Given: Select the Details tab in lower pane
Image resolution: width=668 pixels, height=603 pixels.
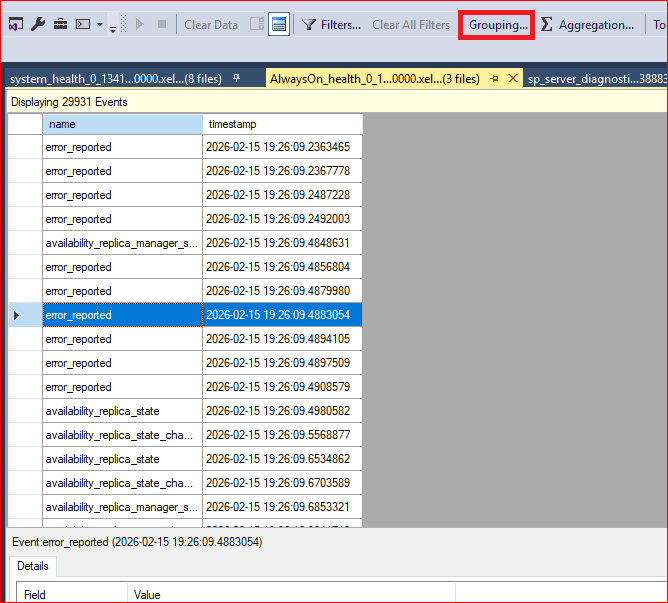Looking at the screenshot, I should tap(33, 566).
